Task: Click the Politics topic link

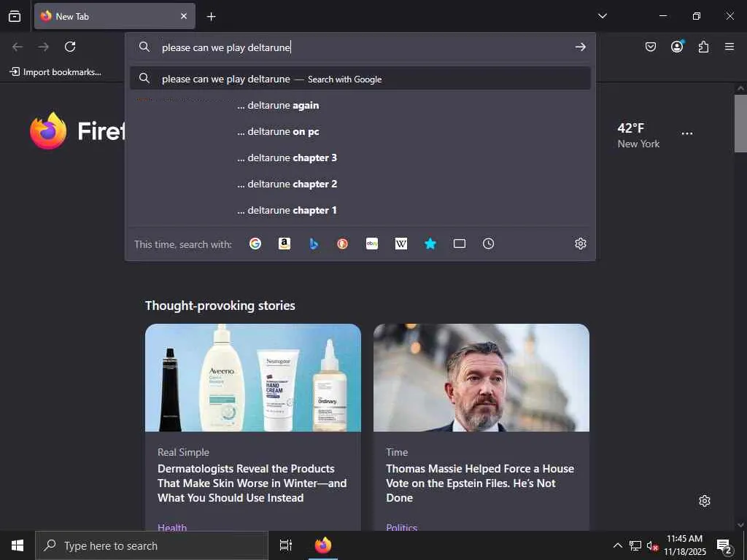Action: (x=402, y=526)
